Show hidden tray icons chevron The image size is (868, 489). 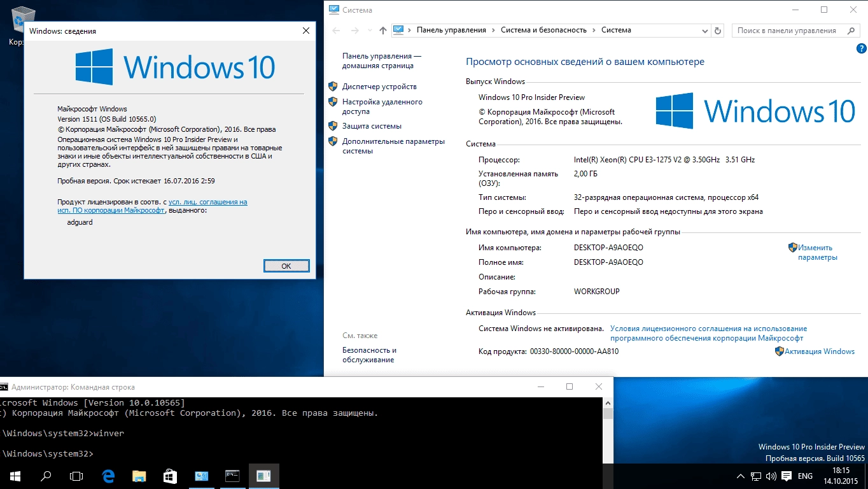741,476
